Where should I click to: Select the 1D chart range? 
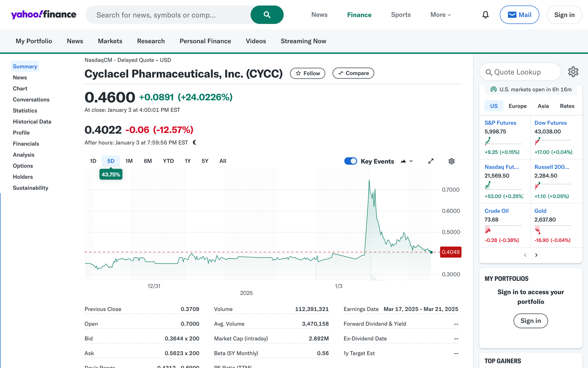click(x=93, y=161)
